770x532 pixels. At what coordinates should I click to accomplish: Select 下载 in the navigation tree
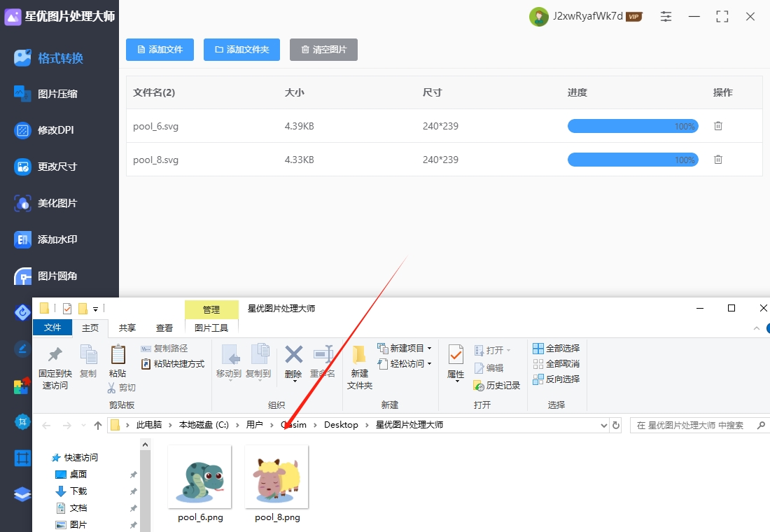(x=71, y=491)
